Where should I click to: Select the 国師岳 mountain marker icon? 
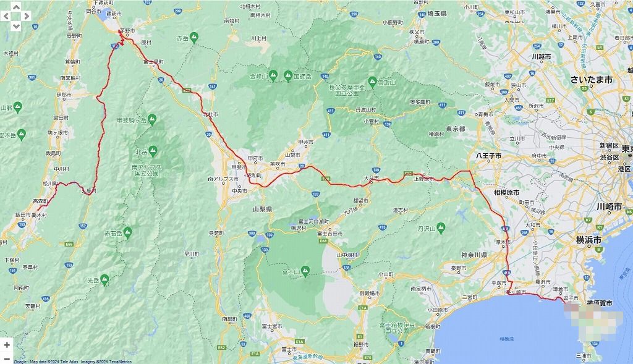[288, 76]
